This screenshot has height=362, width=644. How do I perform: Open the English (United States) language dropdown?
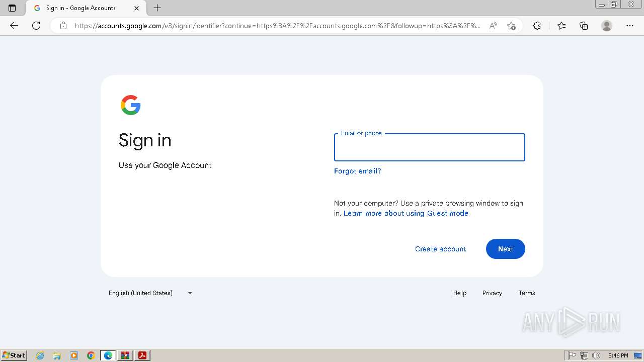pos(150,293)
